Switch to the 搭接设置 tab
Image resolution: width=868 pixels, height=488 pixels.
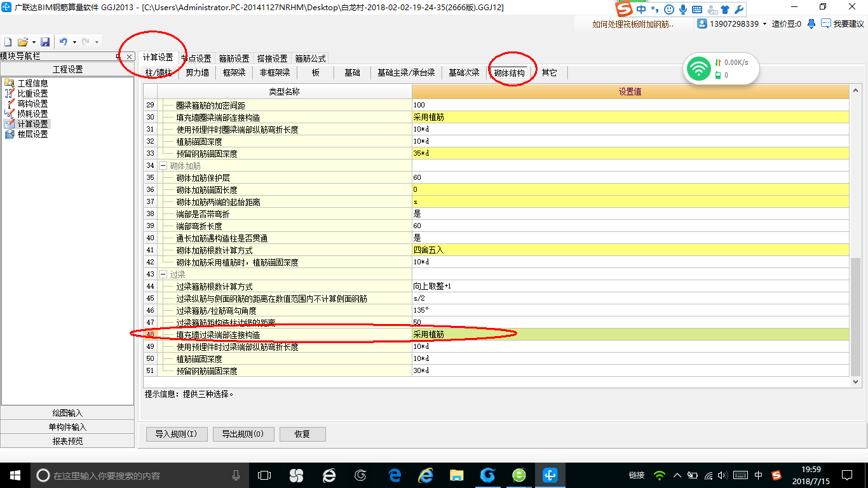(x=272, y=58)
